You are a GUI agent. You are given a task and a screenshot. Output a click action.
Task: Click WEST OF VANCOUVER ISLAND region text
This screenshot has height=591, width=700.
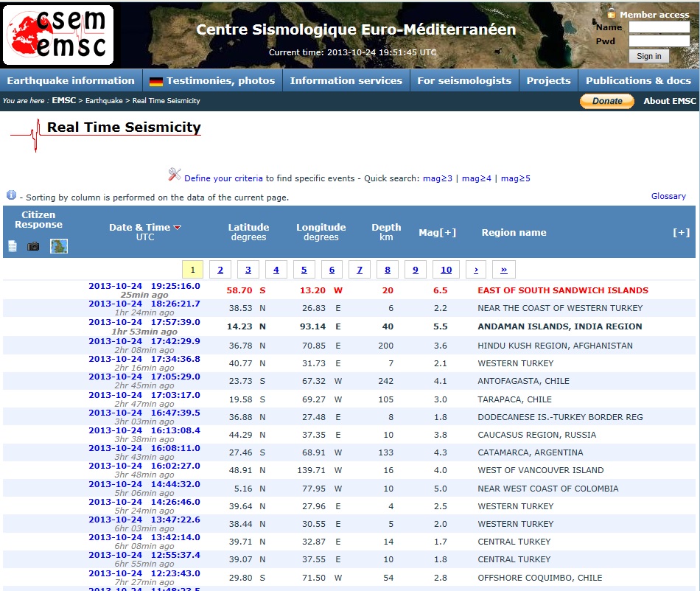coord(541,470)
